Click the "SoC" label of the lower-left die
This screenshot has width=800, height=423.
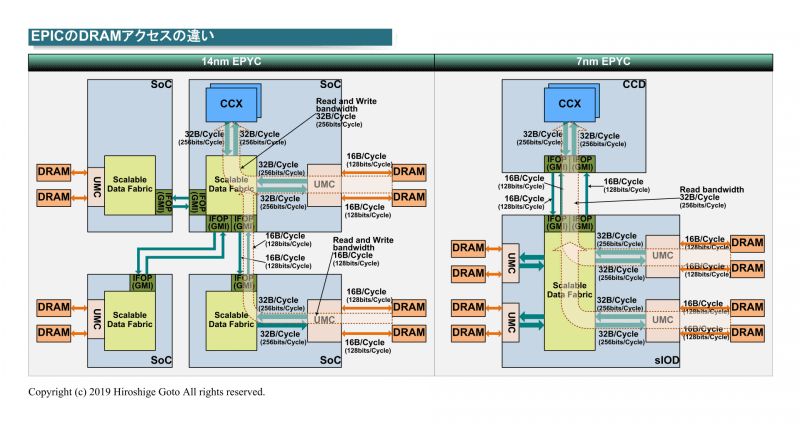161,360
